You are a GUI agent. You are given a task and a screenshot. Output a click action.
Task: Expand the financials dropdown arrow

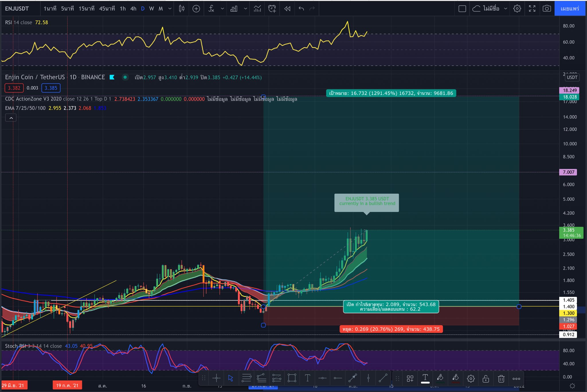245,9
